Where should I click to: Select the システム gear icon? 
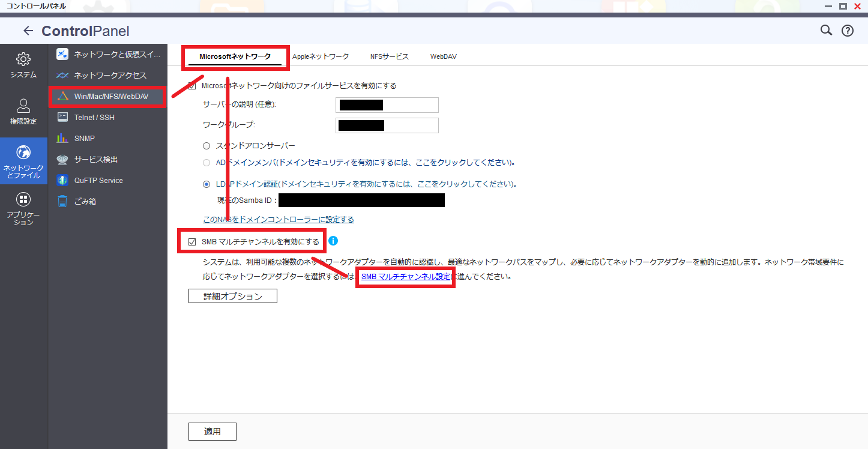pyautogui.click(x=23, y=59)
